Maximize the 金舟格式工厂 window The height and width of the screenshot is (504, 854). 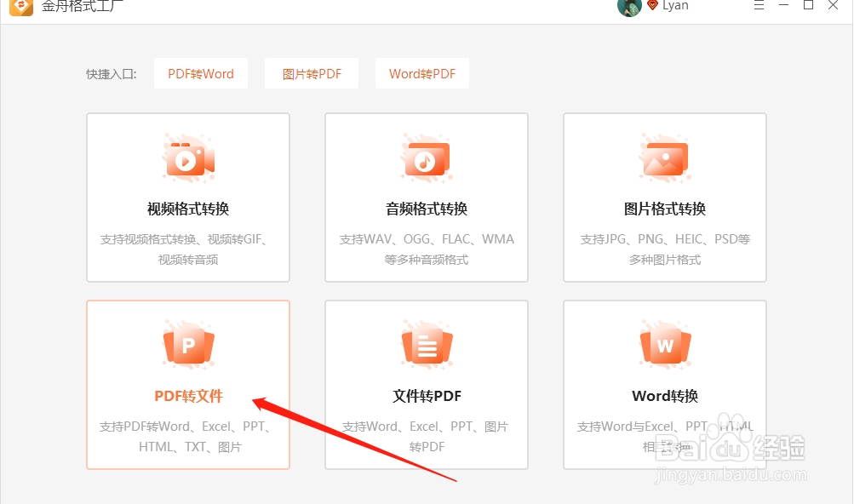808,5
